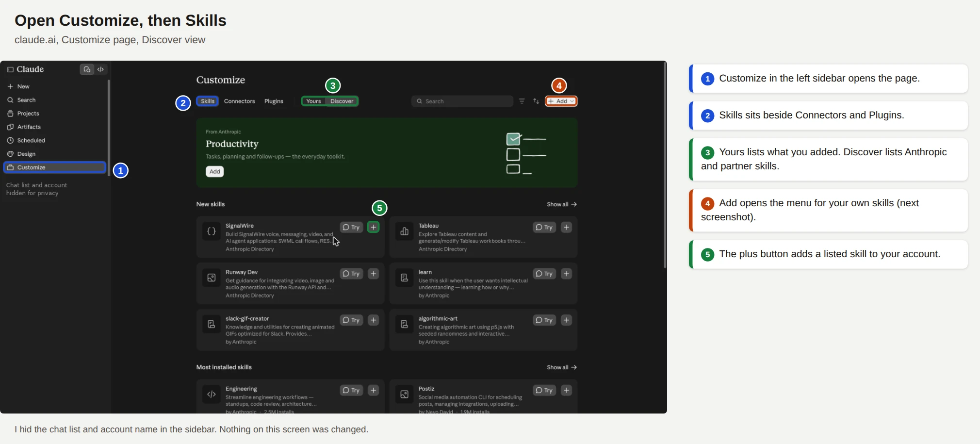Image resolution: width=980 pixels, height=444 pixels.
Task: Add the Tableau skill with its plus icon
Action: pos(566,227)
